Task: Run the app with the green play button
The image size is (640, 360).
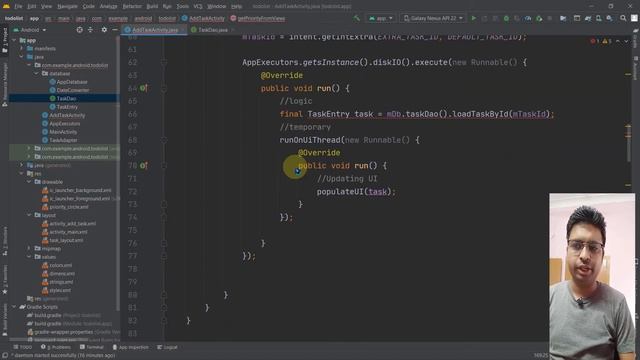Action: pos(473,18)
